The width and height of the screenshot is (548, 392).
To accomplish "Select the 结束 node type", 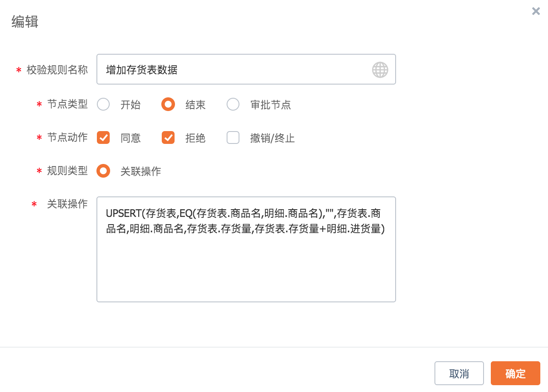I will click(168, 105).
